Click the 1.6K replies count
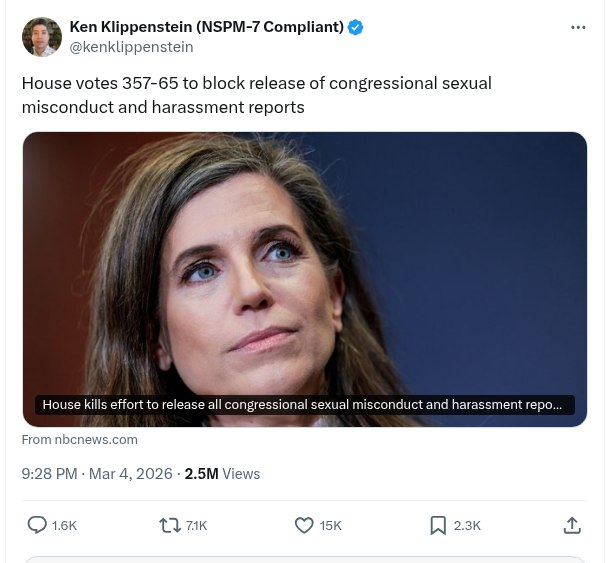Screen dimensions: 608x563 coord(64,525)
